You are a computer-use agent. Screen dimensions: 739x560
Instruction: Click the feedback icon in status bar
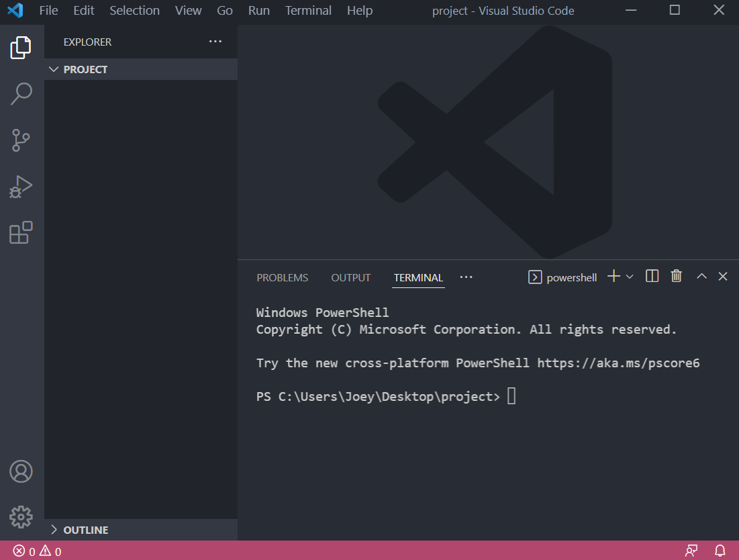(x=691, y=551)
